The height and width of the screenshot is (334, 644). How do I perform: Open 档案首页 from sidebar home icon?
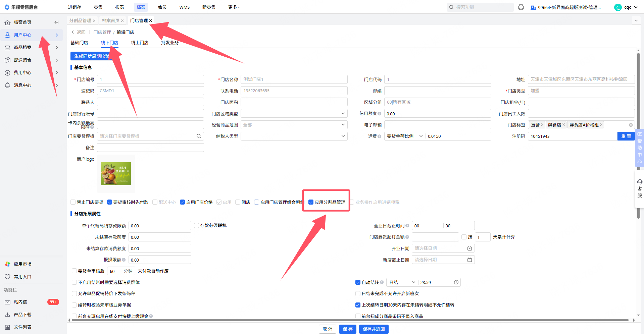[x=7, y=22]
